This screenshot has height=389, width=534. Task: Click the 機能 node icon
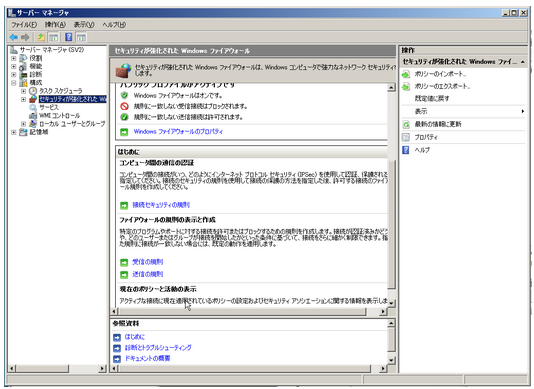(x=23, y=66)
